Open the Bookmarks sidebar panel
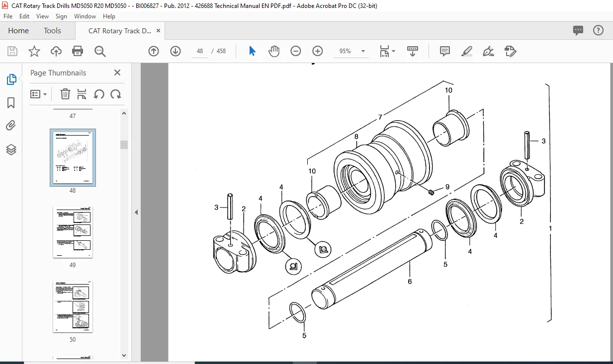This screenshot has height=364, width=613. point(11,103)
